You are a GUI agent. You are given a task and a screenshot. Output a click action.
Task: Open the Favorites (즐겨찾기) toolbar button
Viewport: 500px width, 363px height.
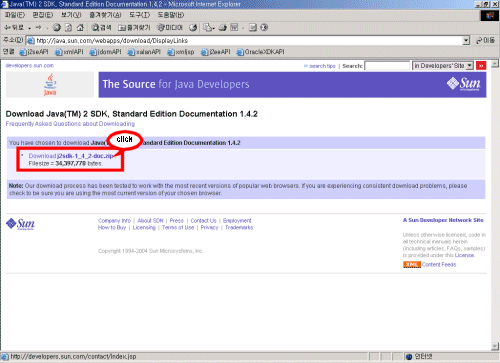(134, 28)
